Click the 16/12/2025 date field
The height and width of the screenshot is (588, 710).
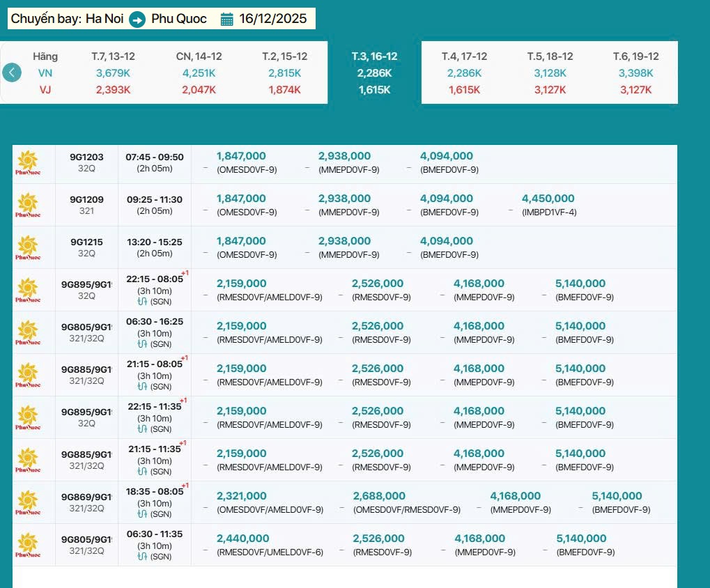tap(272, 19)
